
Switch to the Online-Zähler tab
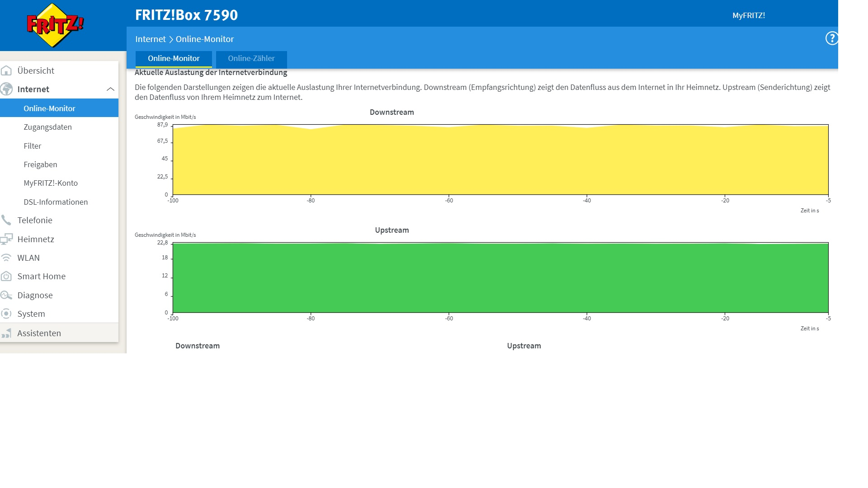click(251, 59)
